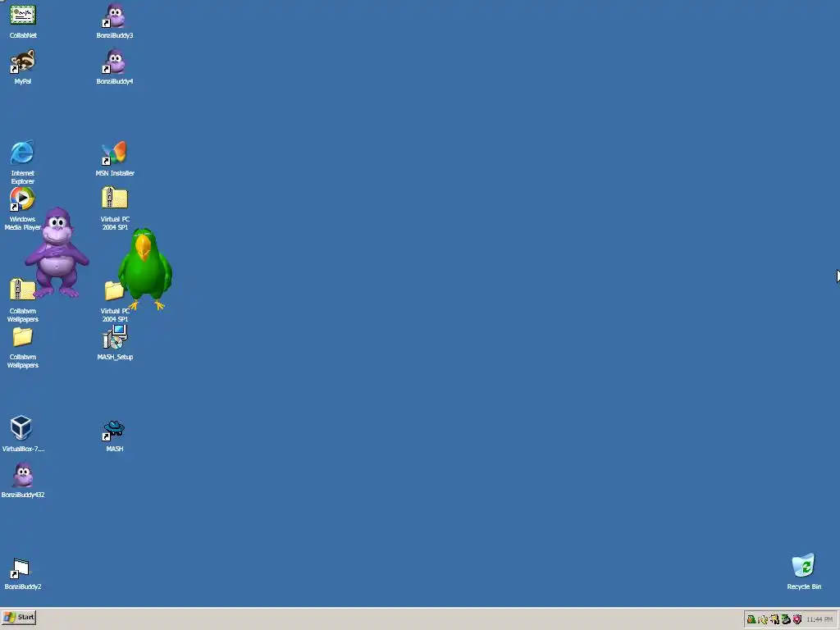840x630 pixels.
Task: Click the "MSN Installer" label text
Action: click(115, 173)
